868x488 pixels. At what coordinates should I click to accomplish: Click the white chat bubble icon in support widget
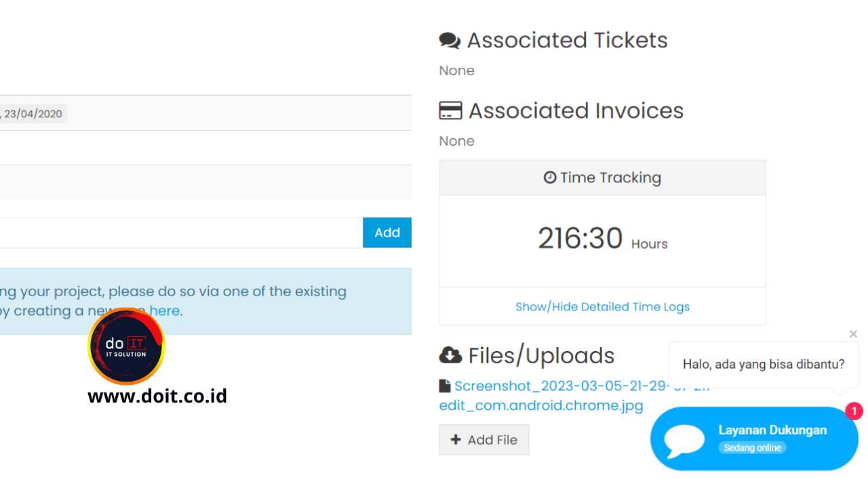click(684, 440)
